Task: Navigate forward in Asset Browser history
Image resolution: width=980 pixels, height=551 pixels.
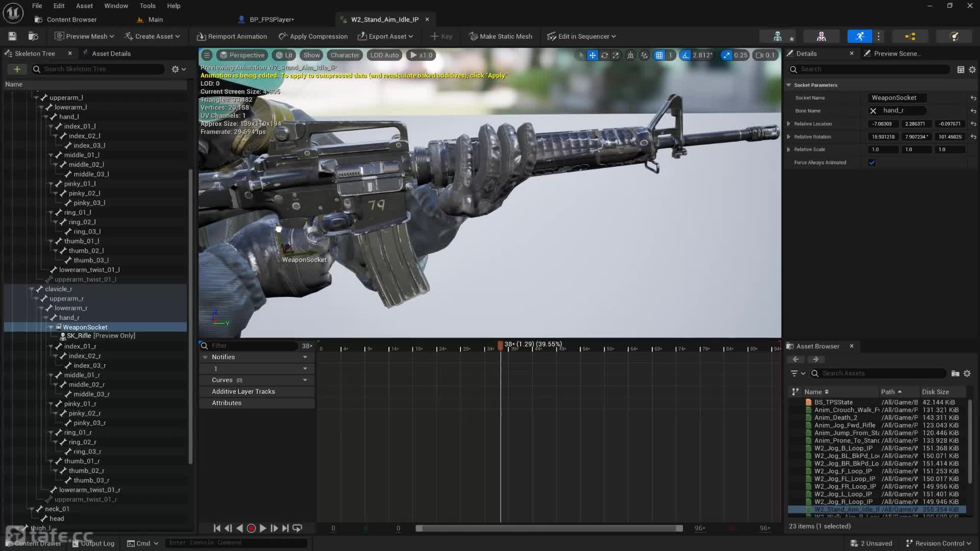Action: [816, 359]
